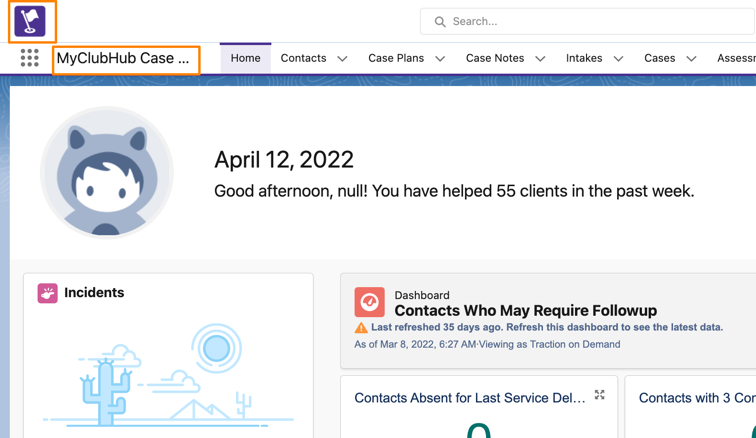Expand the Intakes tab dropdown arrow

point(618,59)
